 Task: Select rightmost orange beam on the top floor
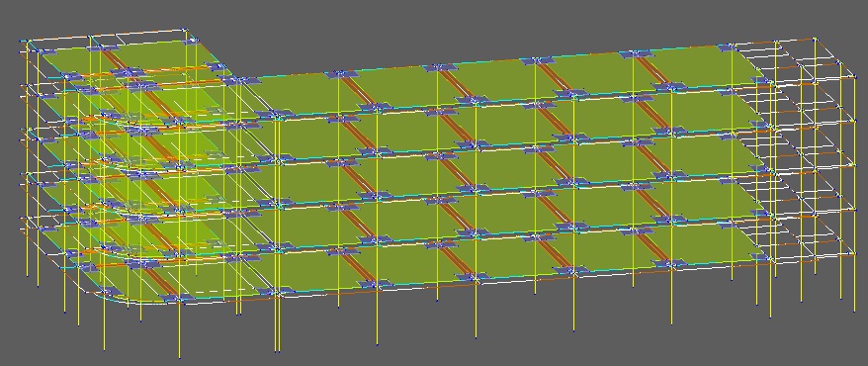(x=652, y=71)
